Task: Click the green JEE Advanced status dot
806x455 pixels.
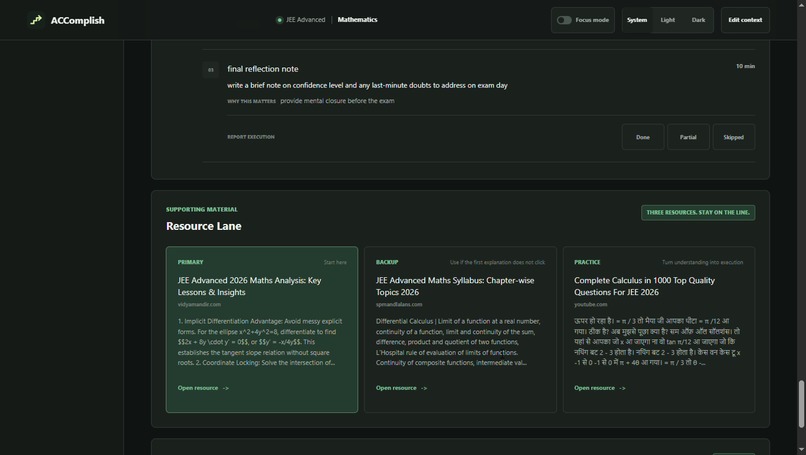Action: click(279, 20)
